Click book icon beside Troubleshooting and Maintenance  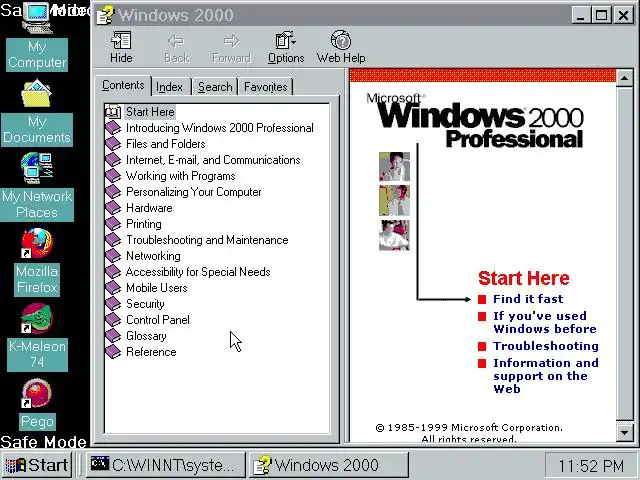coord(113,240)
